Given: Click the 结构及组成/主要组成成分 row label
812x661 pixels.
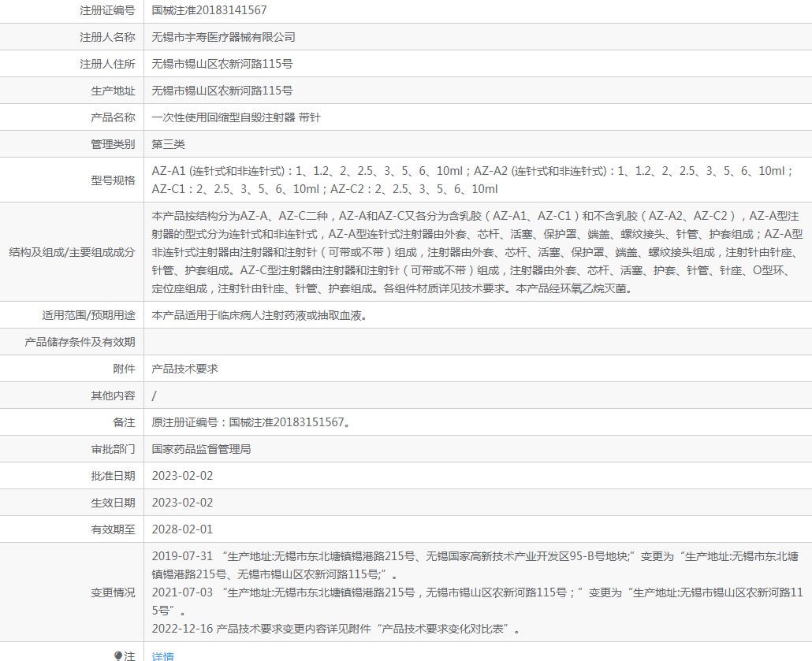Looking at the screenshot, I should [x=72, y=252].
